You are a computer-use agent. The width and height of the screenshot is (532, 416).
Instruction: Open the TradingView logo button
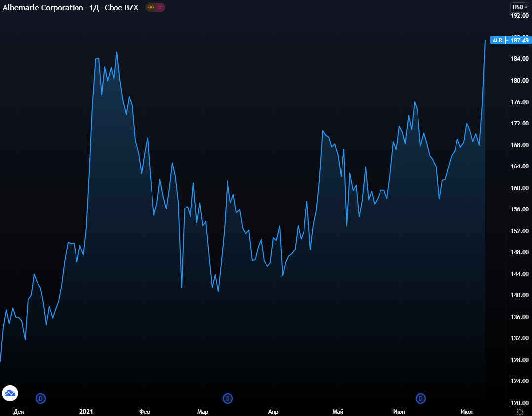(x=10, y=393)
